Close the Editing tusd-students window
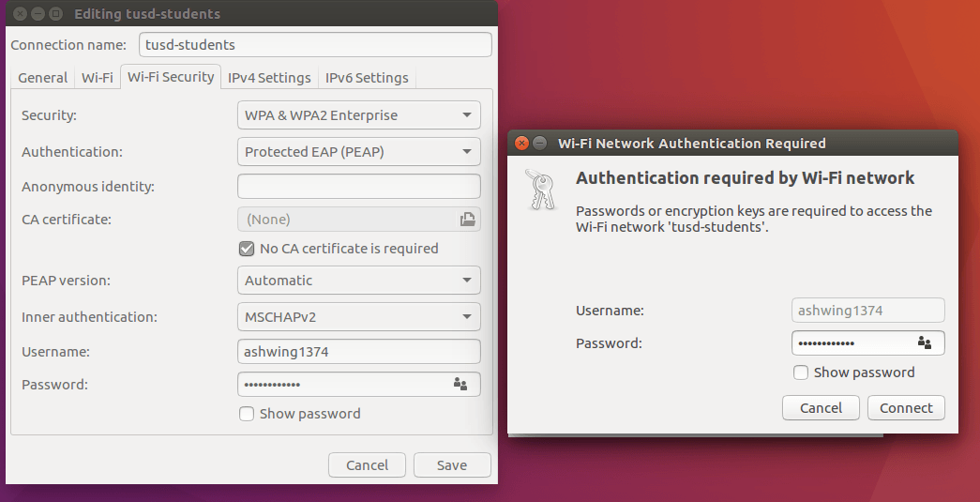 pos(20,14)
